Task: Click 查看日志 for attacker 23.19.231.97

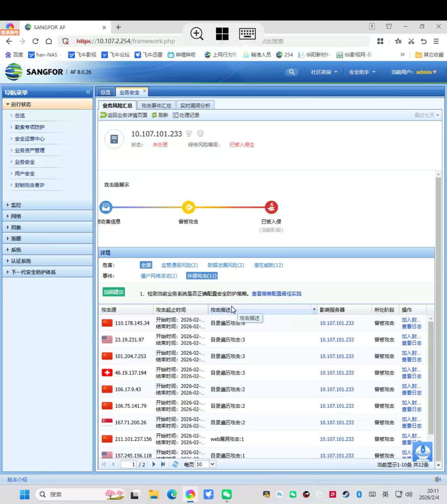Action: pyautogui.click(x=411, y=343)
